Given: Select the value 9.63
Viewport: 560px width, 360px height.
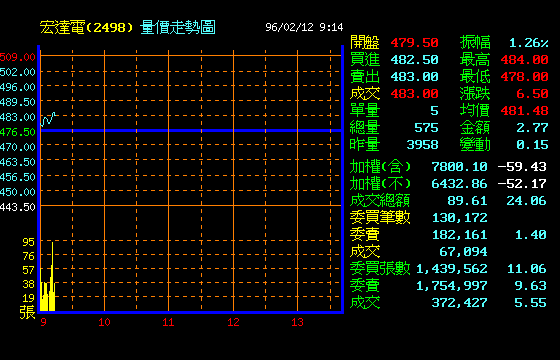Looking at the screenshot, I should [x=530, y=286].
